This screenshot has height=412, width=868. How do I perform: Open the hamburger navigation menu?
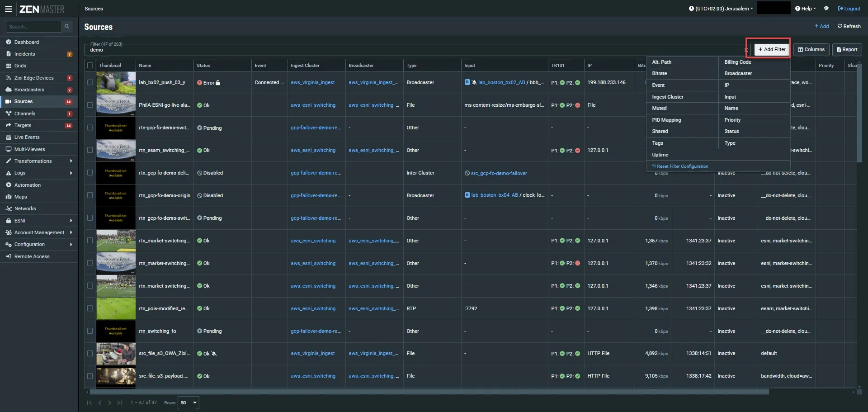(8, 9)
